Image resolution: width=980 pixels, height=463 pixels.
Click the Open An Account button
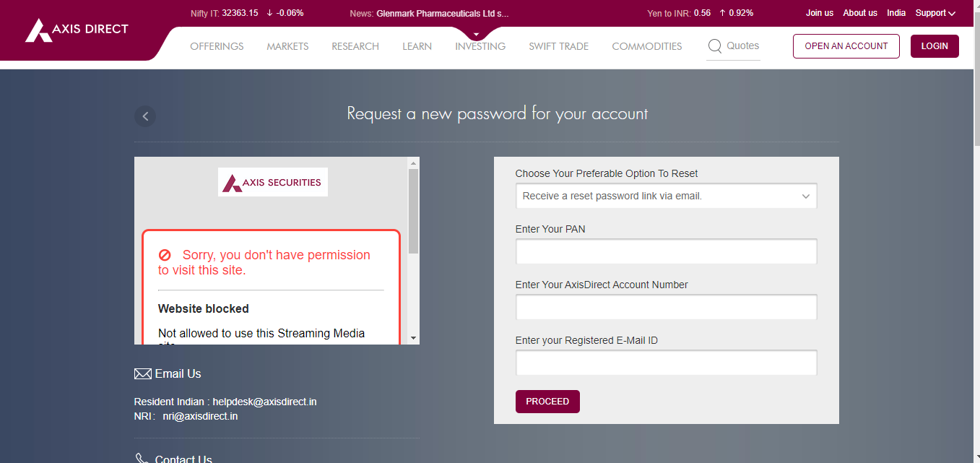(x=846, y=46)
